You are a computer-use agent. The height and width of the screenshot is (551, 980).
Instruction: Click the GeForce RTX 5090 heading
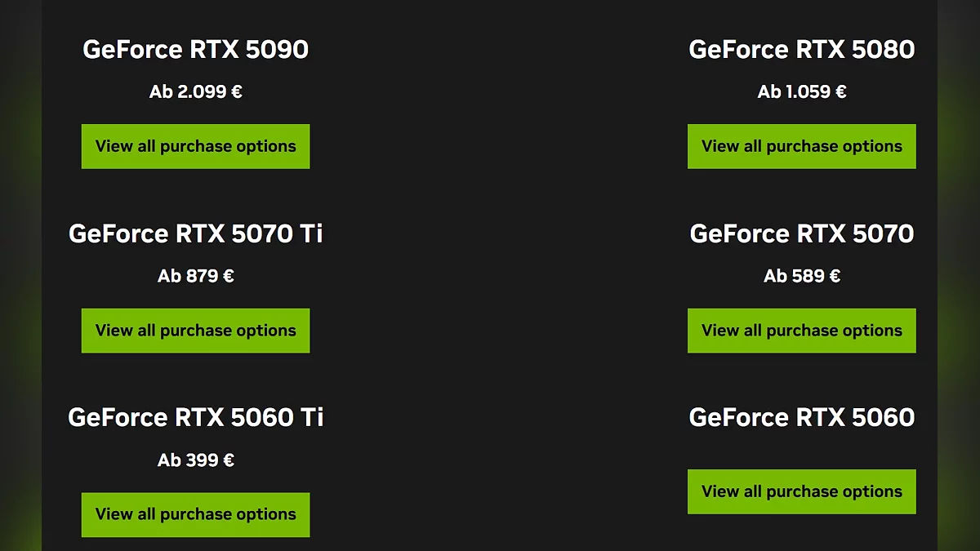point(195,50)
